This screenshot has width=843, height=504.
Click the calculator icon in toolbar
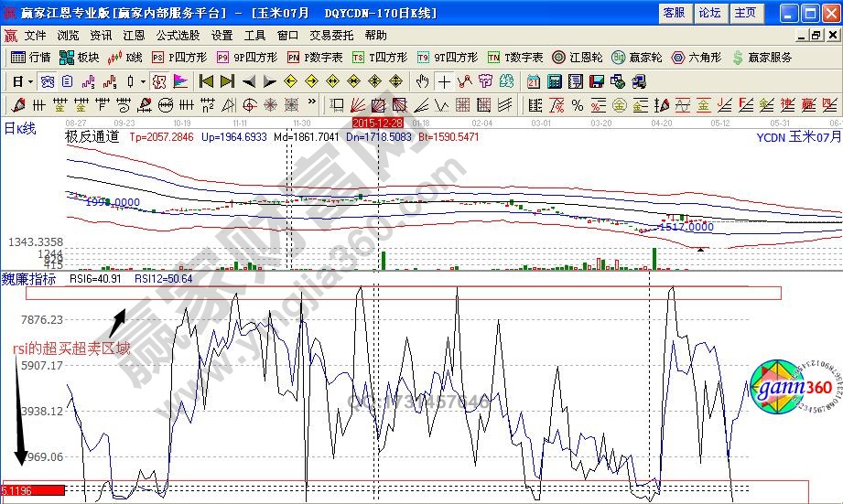point(555,81)
